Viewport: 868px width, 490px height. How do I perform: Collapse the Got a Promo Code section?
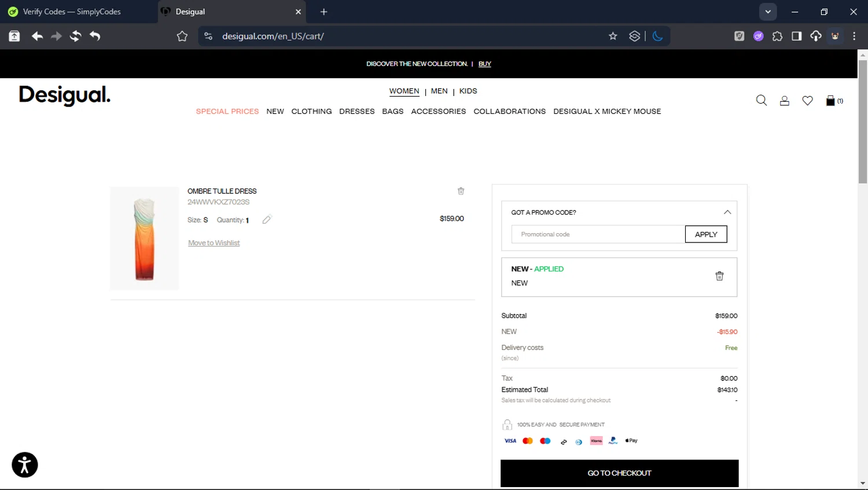tap(727, 212)
